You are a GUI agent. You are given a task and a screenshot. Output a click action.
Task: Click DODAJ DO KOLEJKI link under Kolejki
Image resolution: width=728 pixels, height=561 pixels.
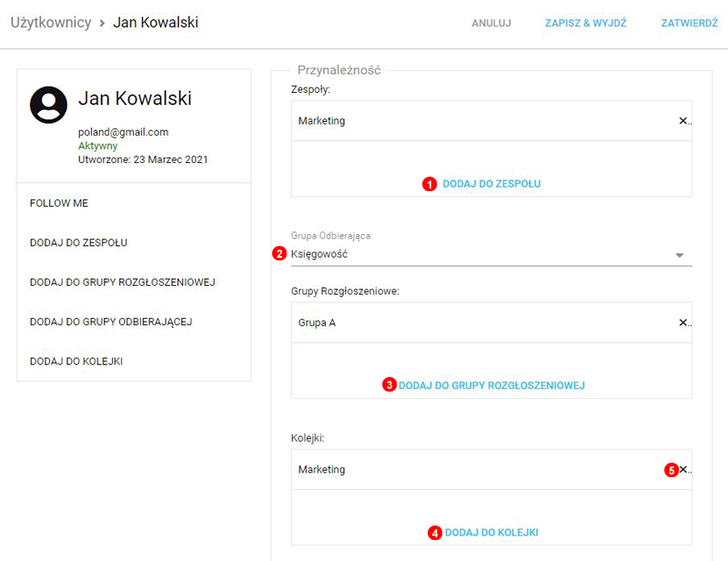498,532
